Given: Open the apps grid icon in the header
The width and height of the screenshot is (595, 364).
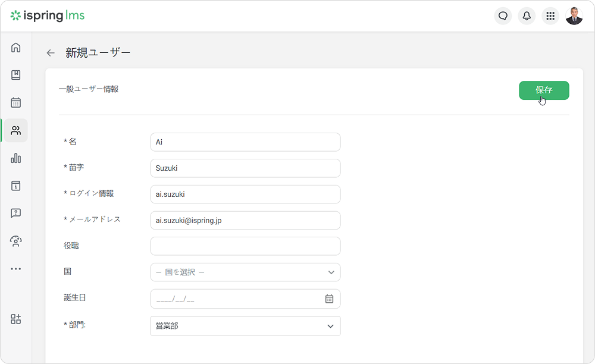Looking at the screenshot, I should (550, 16).
